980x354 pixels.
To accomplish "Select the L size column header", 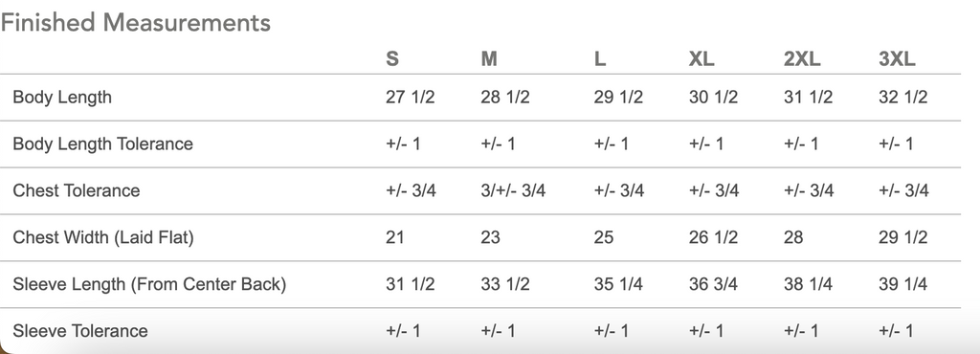I will [x=599, y=58].
